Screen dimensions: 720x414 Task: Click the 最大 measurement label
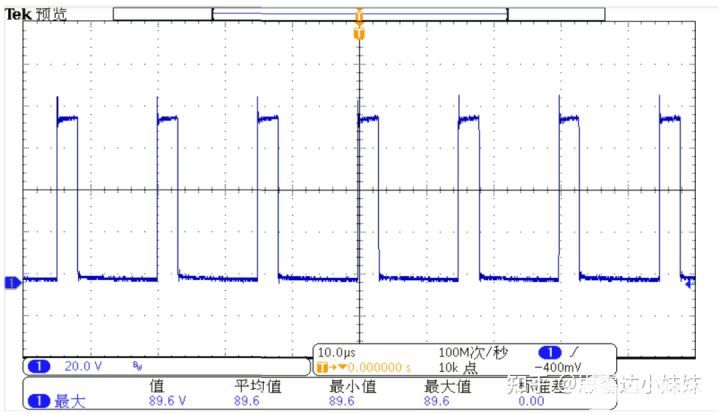70,402
